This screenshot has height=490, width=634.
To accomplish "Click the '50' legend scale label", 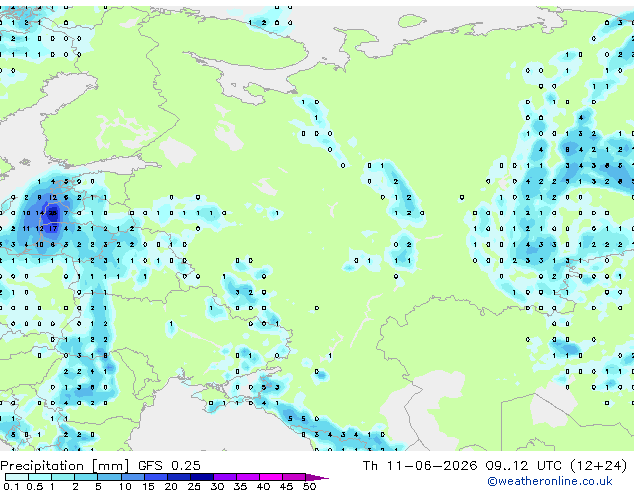I will pyautogui.click(x=309, y=486).
